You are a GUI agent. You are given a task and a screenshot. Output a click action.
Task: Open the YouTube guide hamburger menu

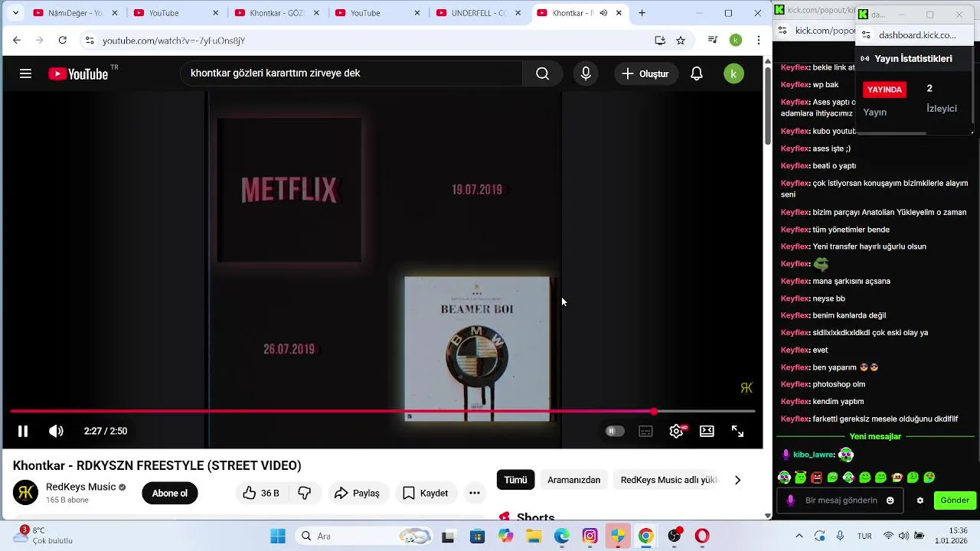click(x=25, y=73)
